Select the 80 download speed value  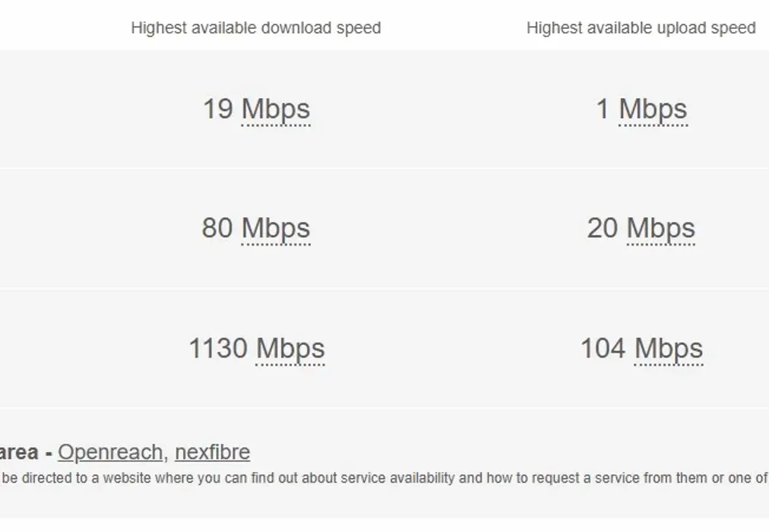coord(217,227)
